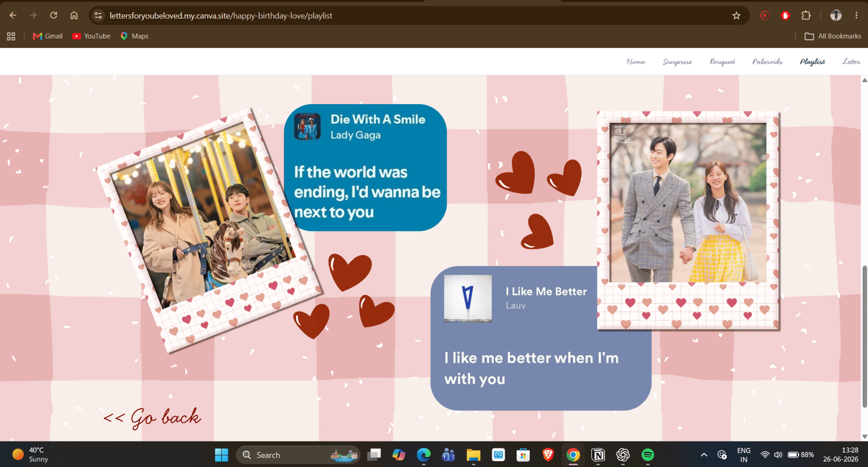This screenshot has height=467, width=868.
Task: Launch Brave browser from the taskbar
Action: click(x=548, y=455)
